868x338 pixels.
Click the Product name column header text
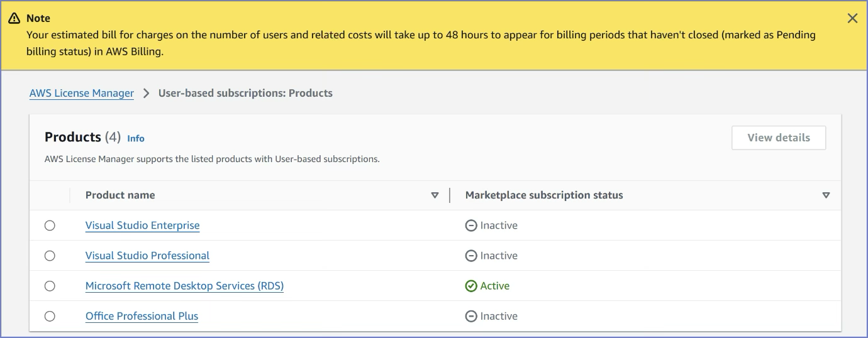pos(120,195)
